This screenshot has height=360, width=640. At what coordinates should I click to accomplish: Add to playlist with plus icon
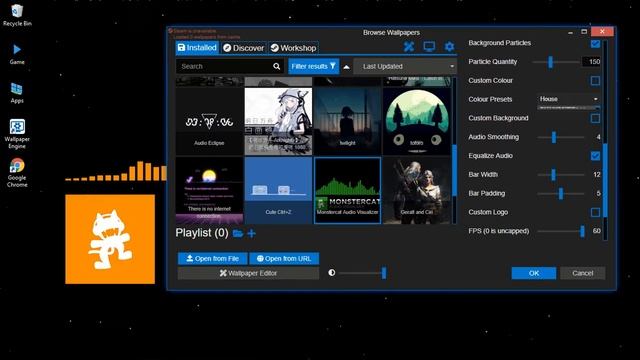coord(251,233)
